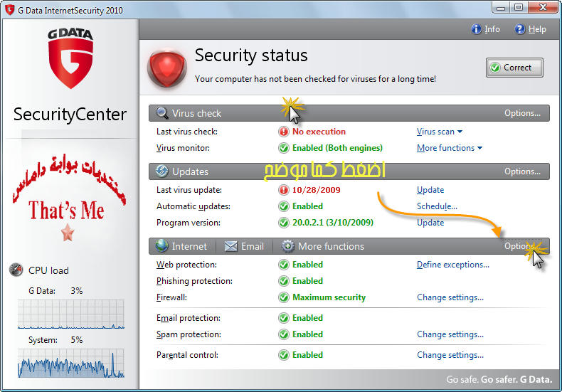Click the SecurityCenter heading in sidebar
This screenshot has height=392, width=562.
point(70,115)
